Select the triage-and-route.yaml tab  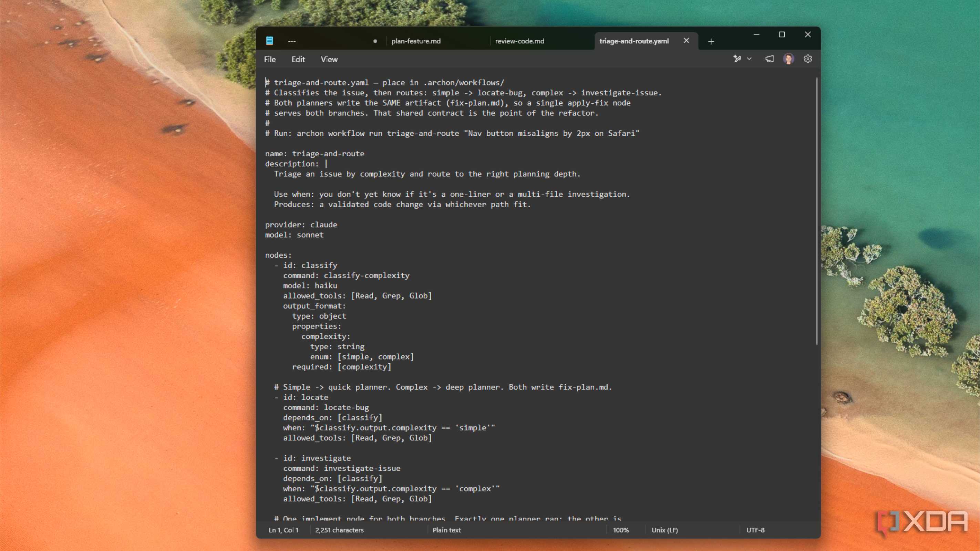coord(634,41)
